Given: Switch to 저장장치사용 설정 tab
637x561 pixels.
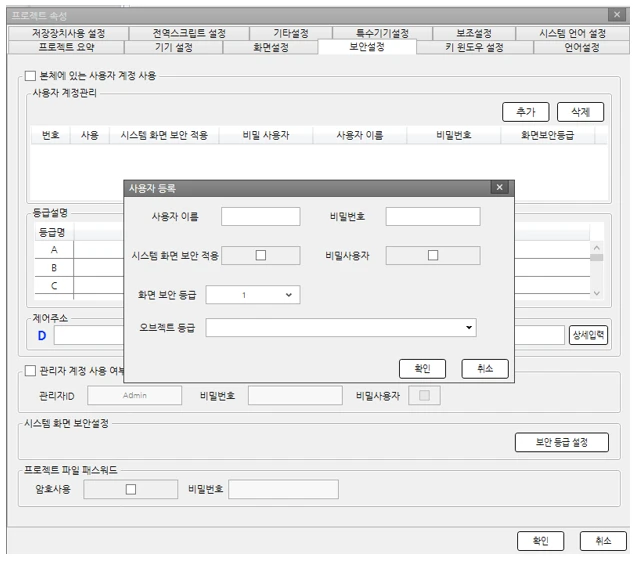Looking at the screenshot, I should point(69,33).
